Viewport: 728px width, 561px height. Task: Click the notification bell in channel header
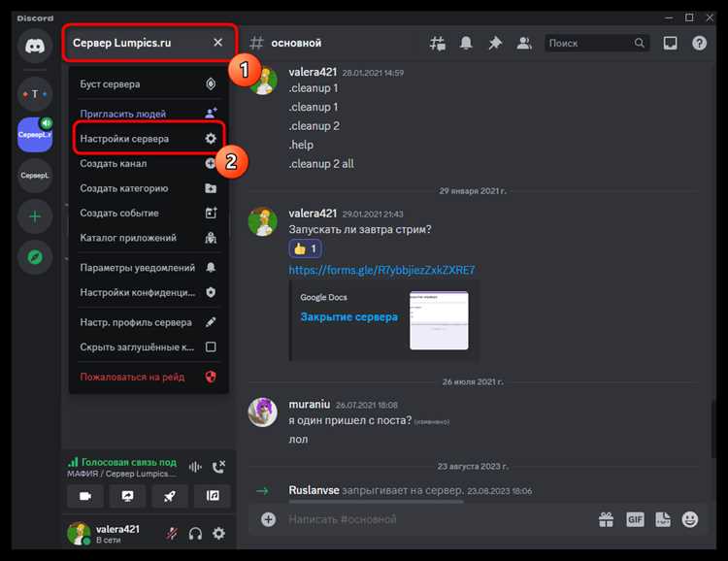click(466, 43)
